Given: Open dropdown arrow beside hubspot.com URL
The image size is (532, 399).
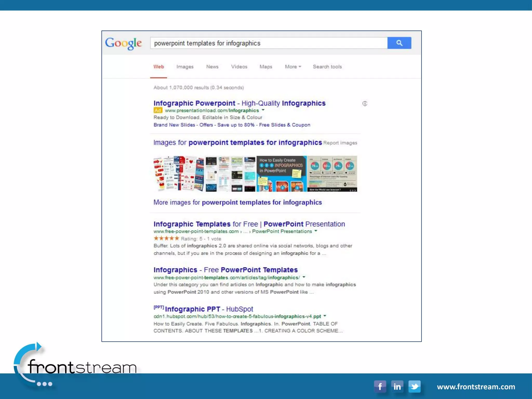Looking at the screenshot, I should (x=325, y=316).
